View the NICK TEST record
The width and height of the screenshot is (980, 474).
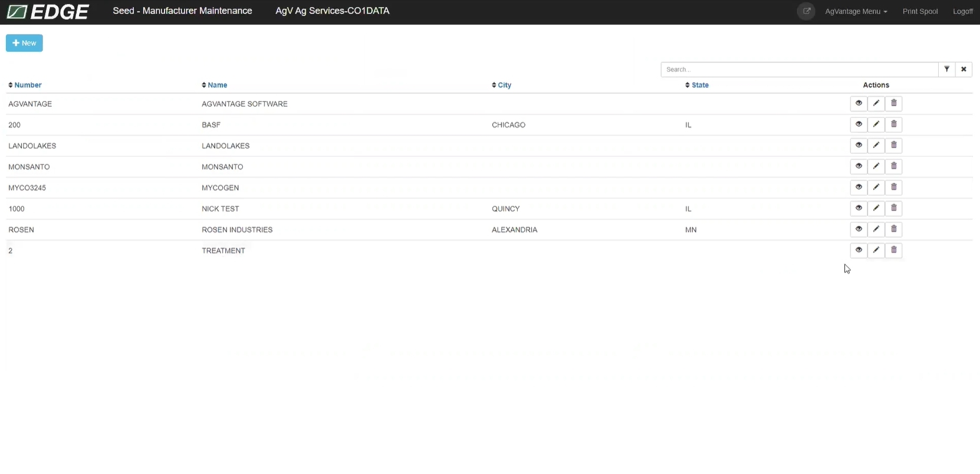point(859,208)
